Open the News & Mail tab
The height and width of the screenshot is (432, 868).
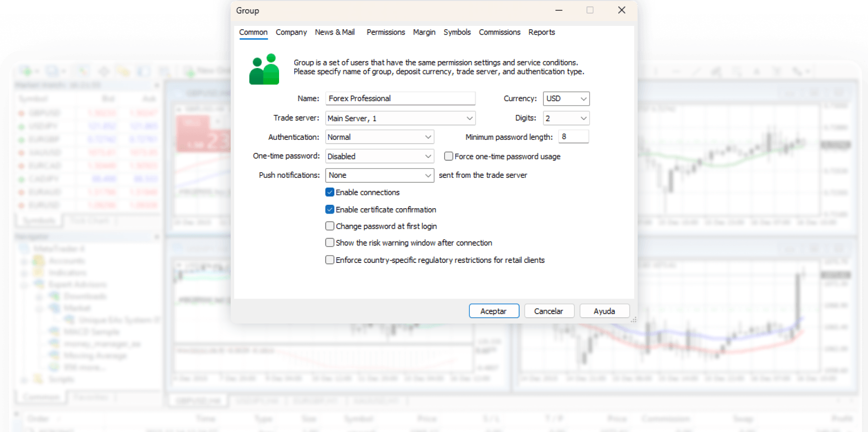[335, 32]
